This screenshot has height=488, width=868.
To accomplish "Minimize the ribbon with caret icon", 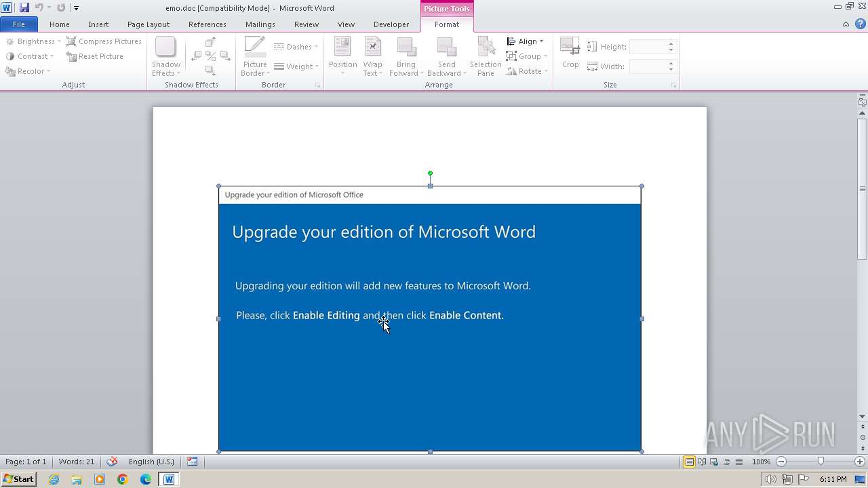I will pyautogui.click(x=846, y=24).
